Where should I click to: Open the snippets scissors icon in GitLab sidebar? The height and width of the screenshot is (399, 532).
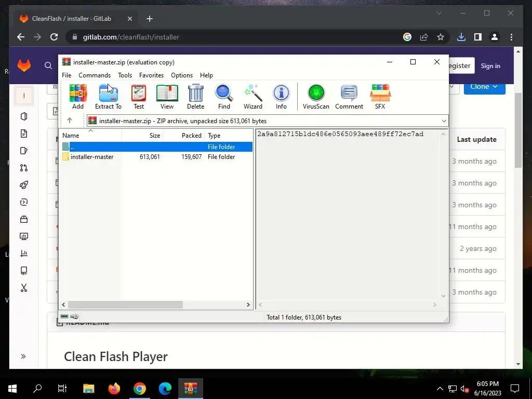pyautogui.click(x=24, y=288)
